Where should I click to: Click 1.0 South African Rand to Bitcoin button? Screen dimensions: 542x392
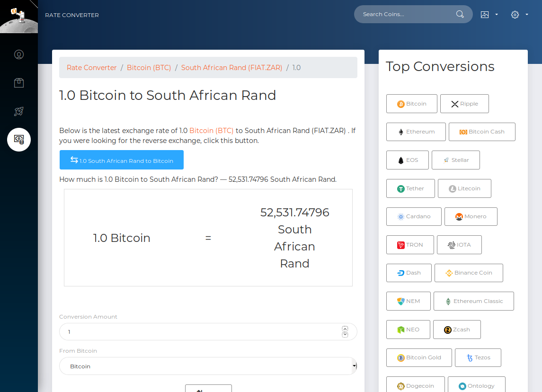click(121, 160)
